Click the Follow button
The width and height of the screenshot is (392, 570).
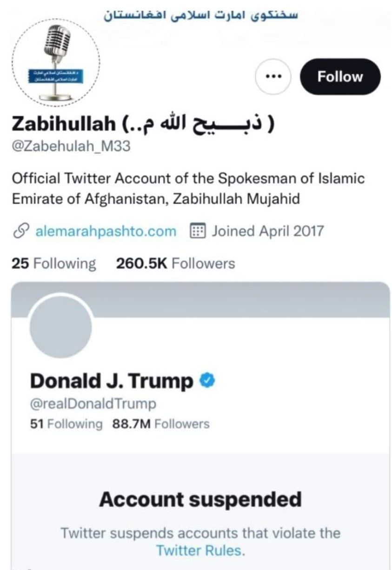coord(340,77)
